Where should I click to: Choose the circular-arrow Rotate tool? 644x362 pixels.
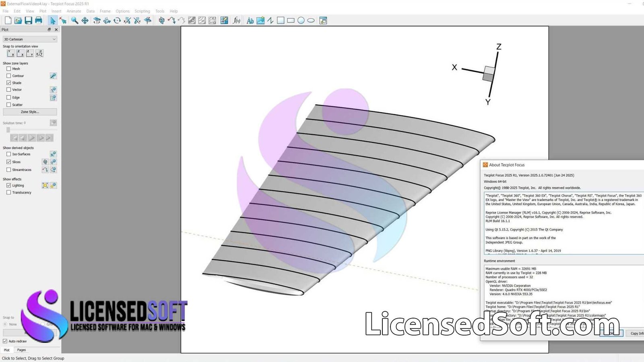[x=117, y=20]
